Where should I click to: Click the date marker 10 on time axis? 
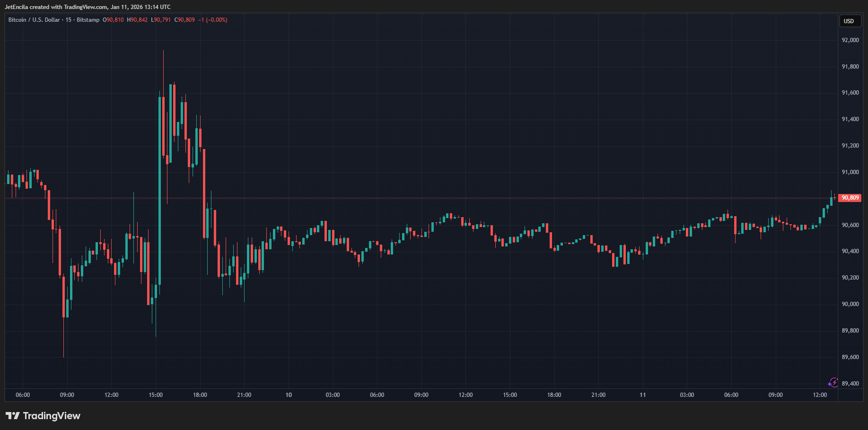click(x=289, y=395)
